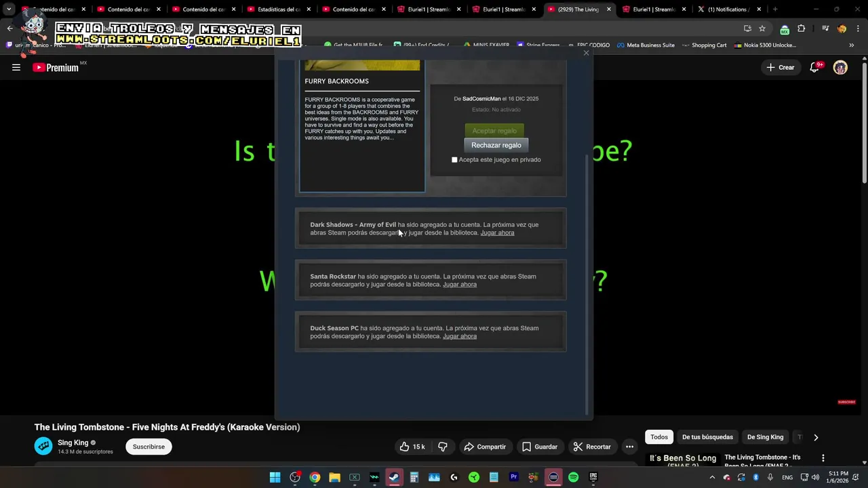Open the Chrome profile avatar

point(842,28)
